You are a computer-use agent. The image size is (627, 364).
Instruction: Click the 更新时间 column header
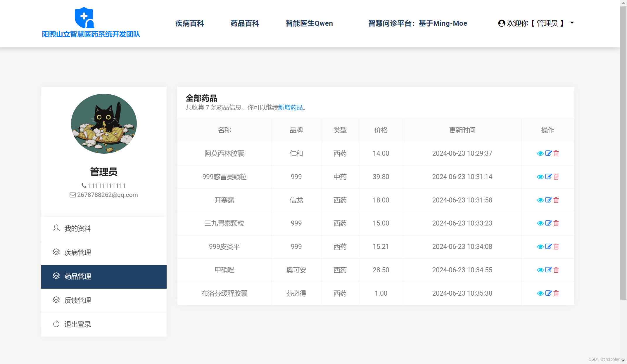coord(462,130)
